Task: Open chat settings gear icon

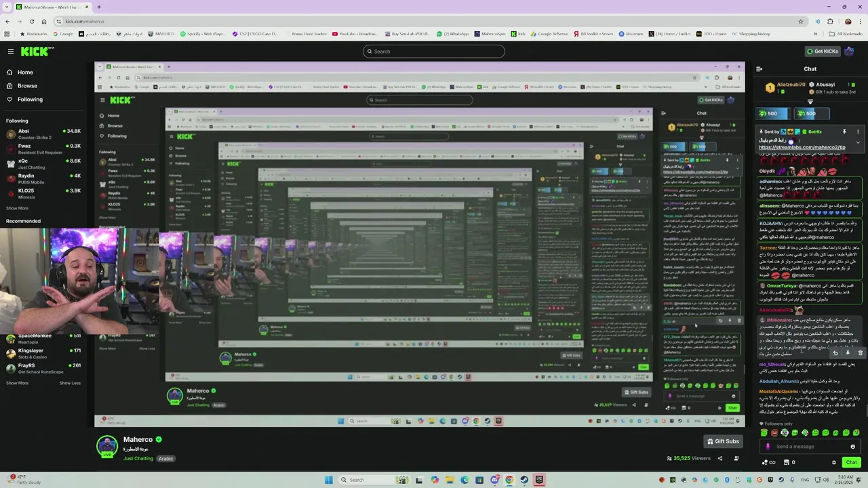Action: click(834, 462)
